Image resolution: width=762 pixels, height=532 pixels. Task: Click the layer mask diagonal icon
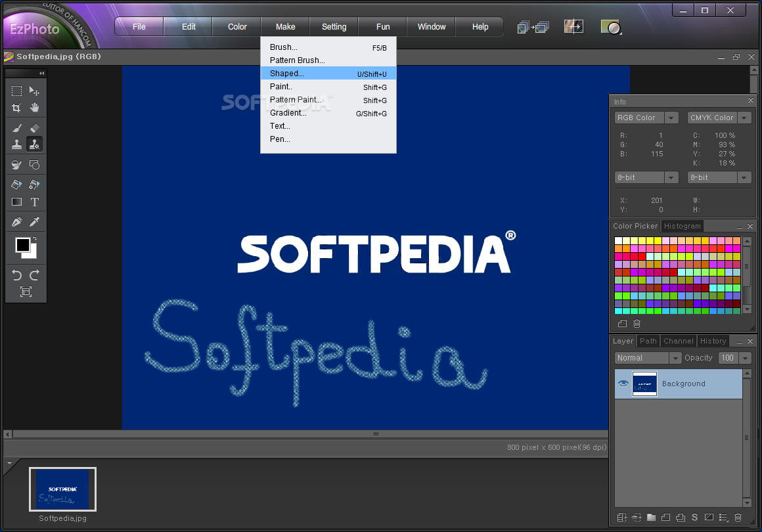[709, 518]
